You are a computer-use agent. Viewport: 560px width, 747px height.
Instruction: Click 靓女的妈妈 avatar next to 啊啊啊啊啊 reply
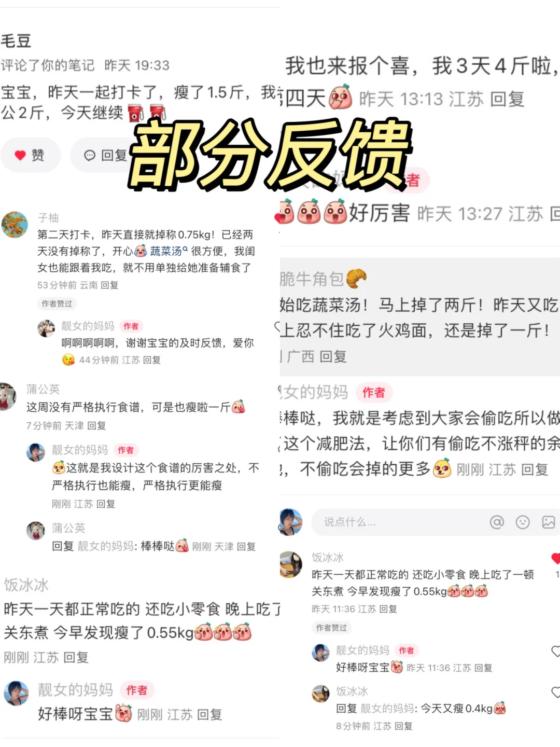tap(46, 328)
